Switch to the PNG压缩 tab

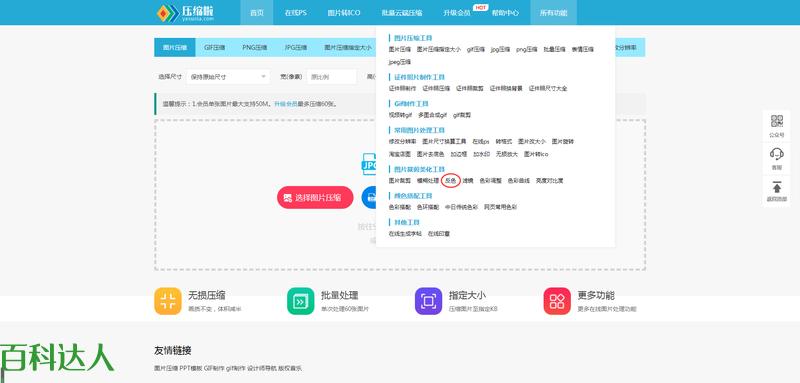pos(255,47)
